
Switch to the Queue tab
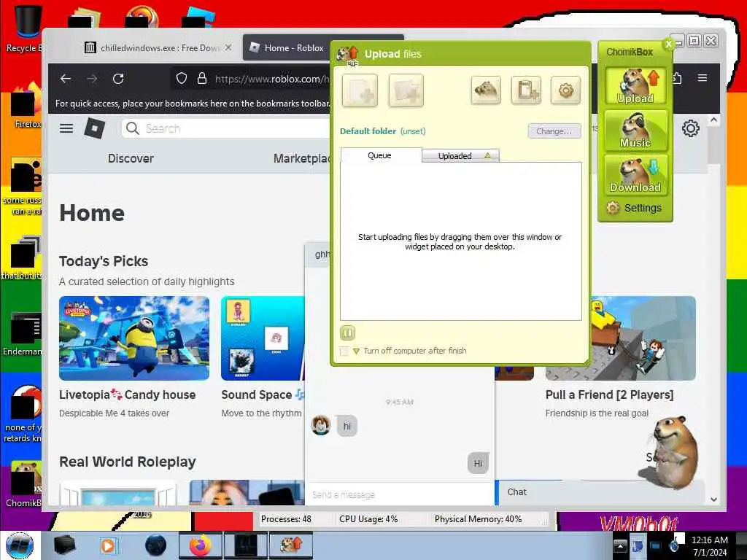380,155
